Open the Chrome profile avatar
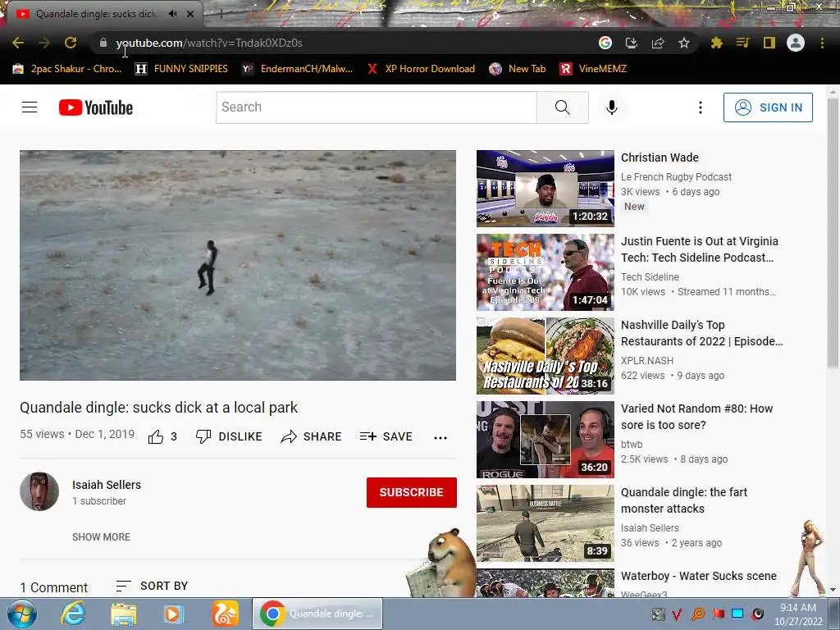This screenshot has height=630, width=840. tap(796, 43)
